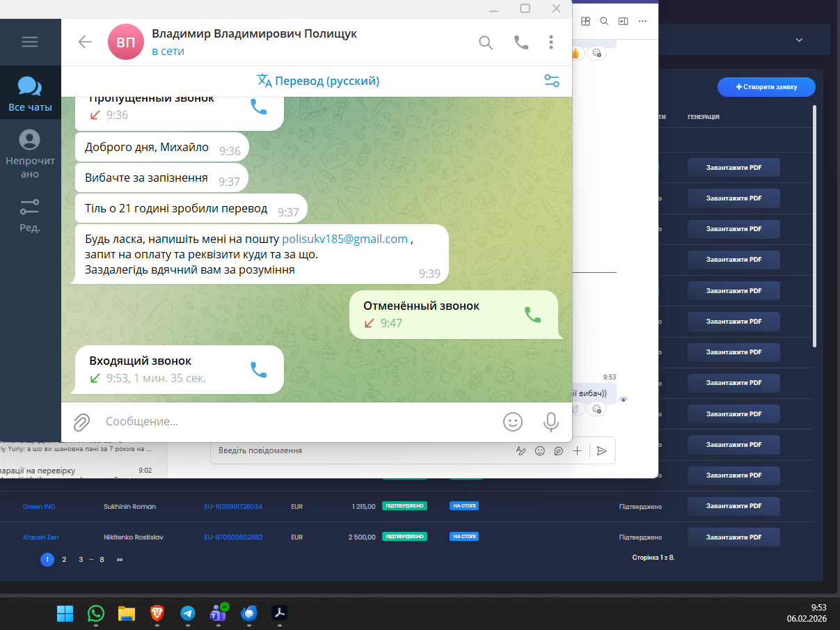Open Brave browser from the taskbar

point(157,613)
